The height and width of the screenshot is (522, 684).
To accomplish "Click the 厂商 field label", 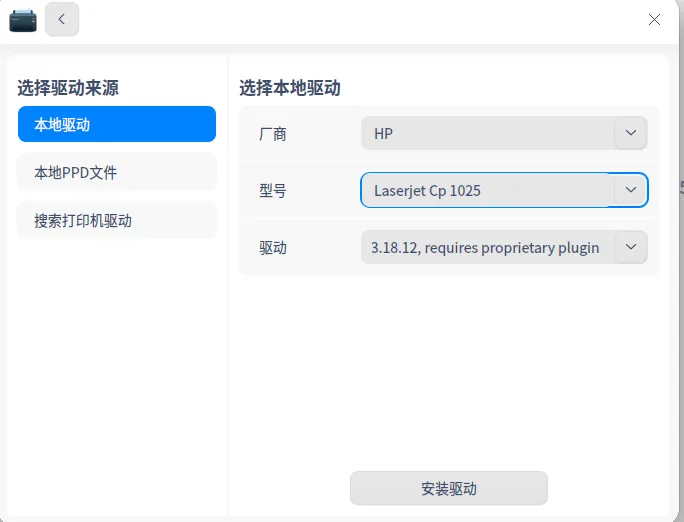I will point(273,134).
